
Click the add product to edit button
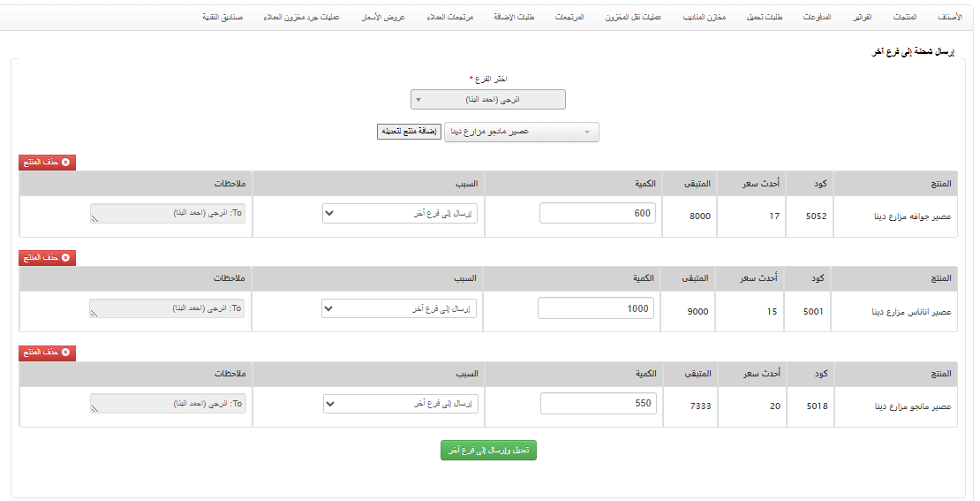(x=409, y=132)
